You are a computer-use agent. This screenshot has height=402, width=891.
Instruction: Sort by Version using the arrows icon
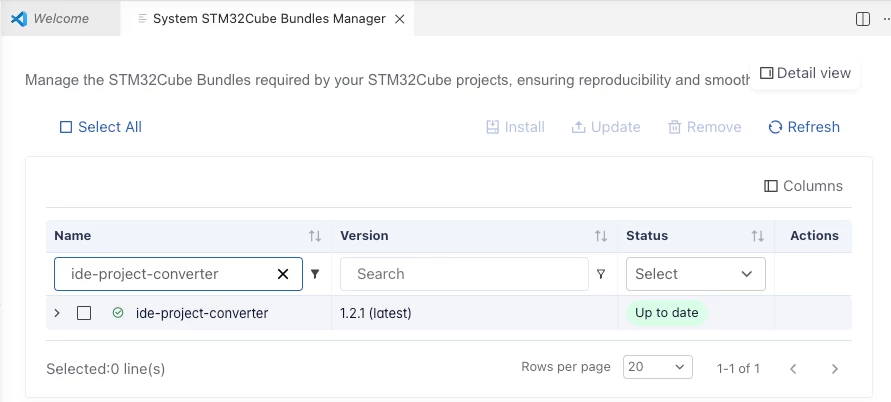(601, 236)
